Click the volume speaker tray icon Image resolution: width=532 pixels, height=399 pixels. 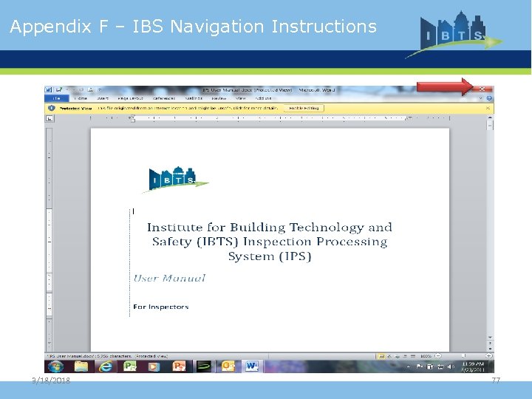tap(451, 366)
